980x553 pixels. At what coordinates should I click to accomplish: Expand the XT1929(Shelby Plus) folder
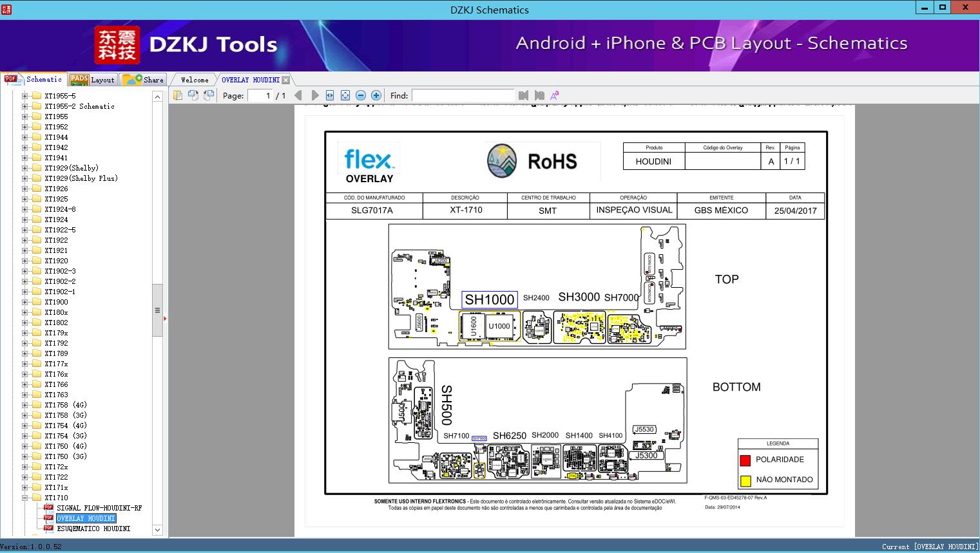click(25, 178)
